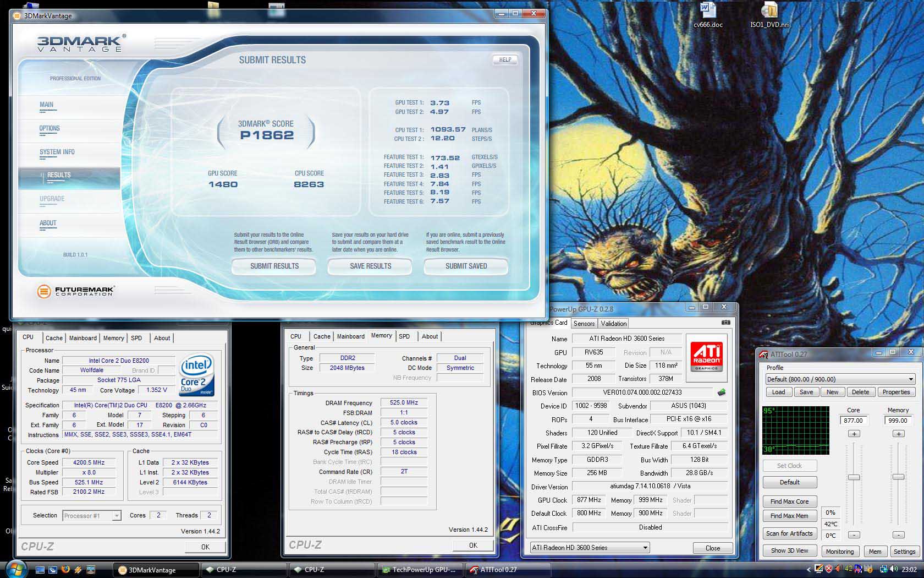The width and height of the screenshot is (924, 578).
Task: Show hidden tray icons arrow
Action: click(809, 570)
